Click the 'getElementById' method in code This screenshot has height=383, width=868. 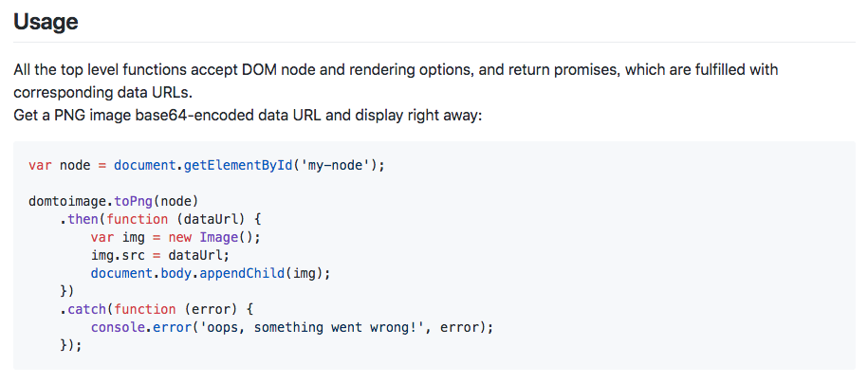pos(237,165)
